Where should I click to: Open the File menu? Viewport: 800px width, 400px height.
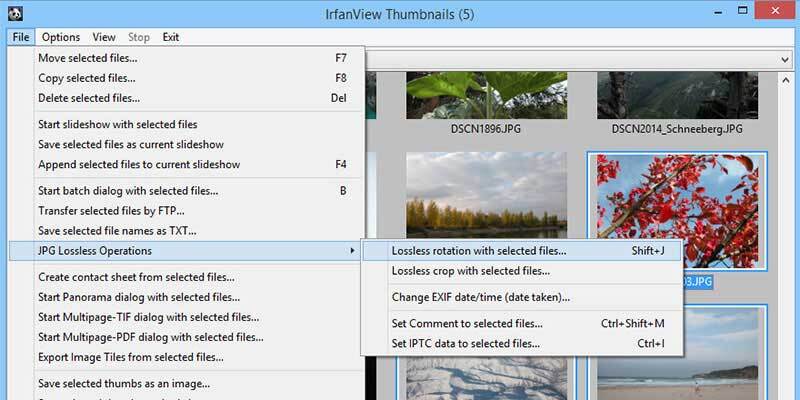(x=21, y=37)
